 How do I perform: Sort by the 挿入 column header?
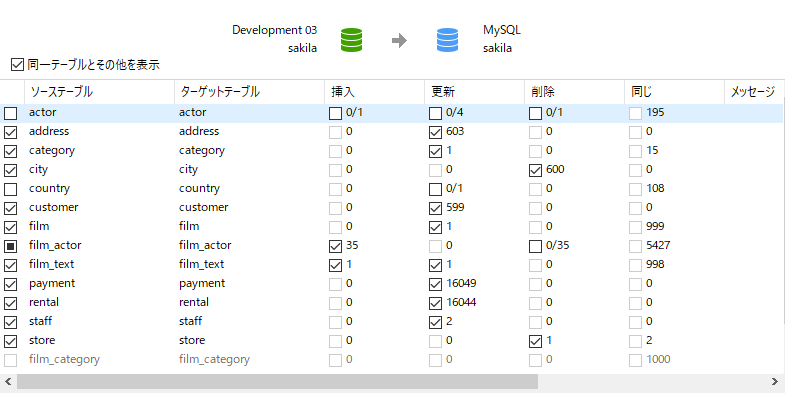click(x=374, y=92)
